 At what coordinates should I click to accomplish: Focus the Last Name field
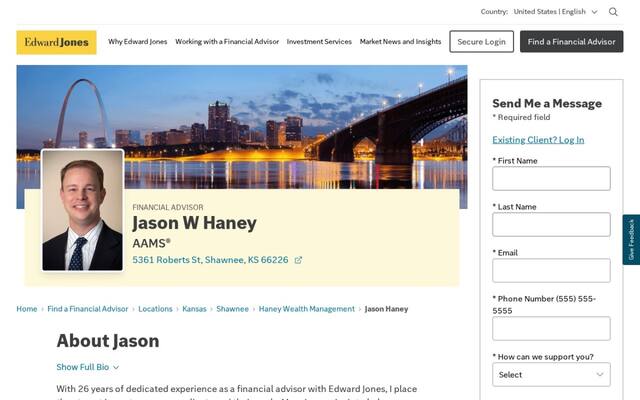(551, 224)
